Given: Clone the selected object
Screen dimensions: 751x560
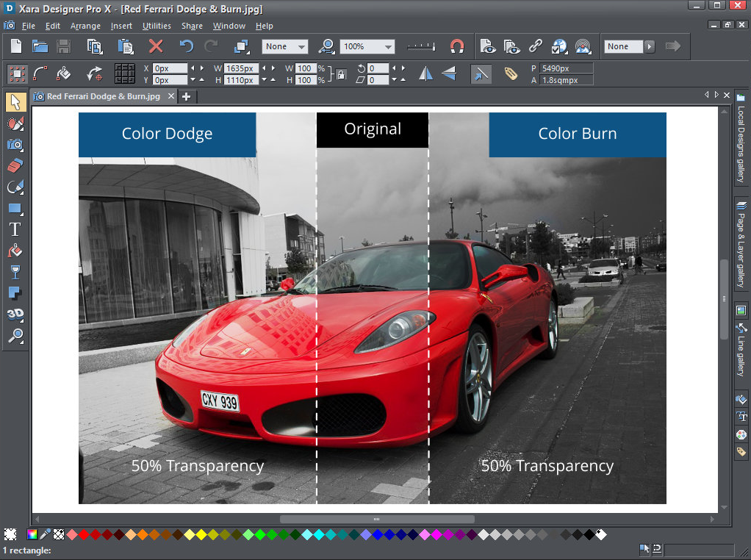Looking at the screenshot, I should click(242, 46).
